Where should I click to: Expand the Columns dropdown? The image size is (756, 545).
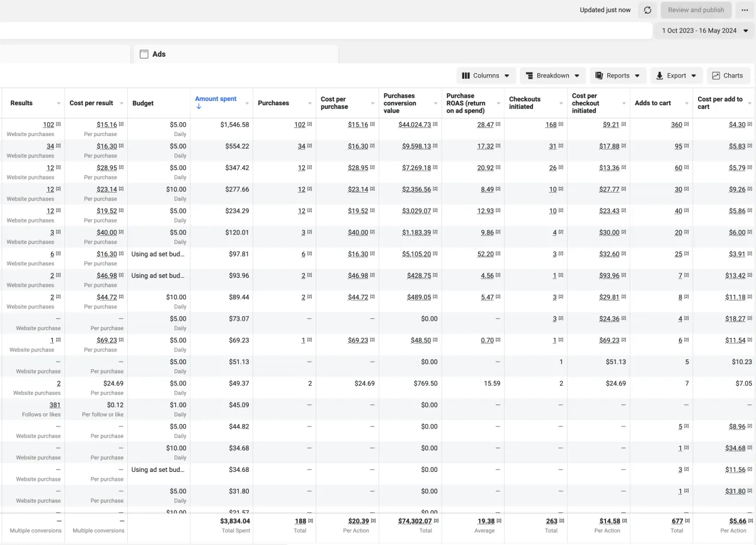[486, 76]
